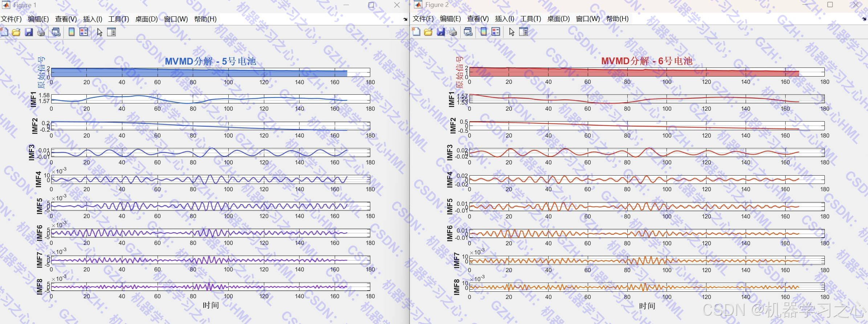Insert colorbar in Figure 2
Screen dimensions: 868x324
[x=484, y=32]
